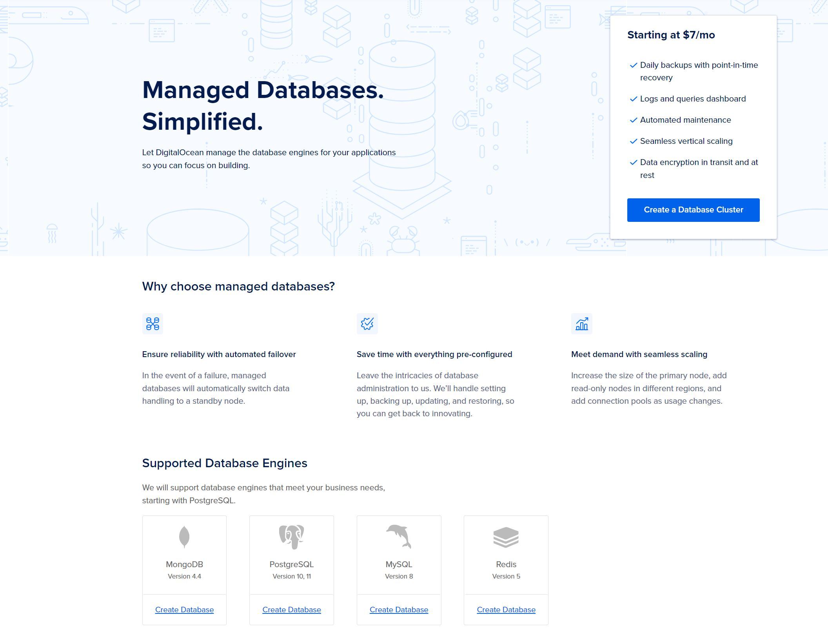This screenshot has height=644, width=828.
Task: Click the seamless scaling graph icon
Action: point(581,323)
